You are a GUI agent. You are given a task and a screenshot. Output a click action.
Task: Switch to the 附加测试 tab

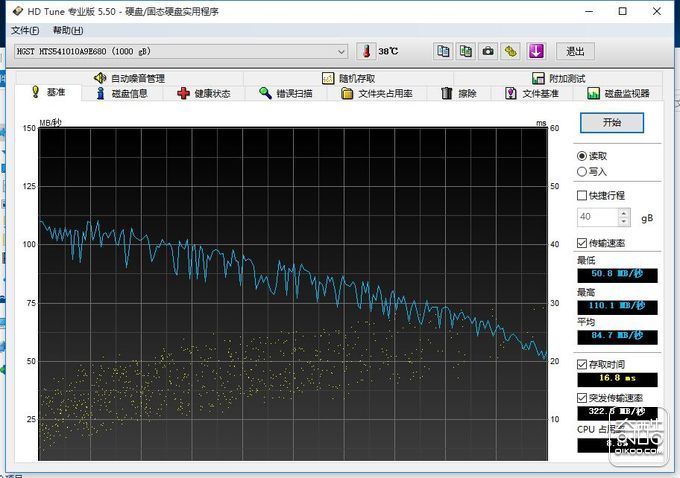[559, 78]
